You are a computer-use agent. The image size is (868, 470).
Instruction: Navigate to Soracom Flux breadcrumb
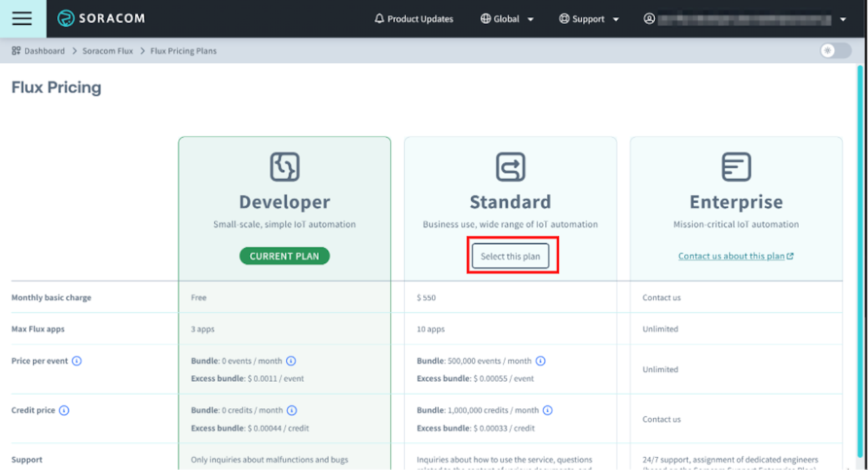pos(108,51)
